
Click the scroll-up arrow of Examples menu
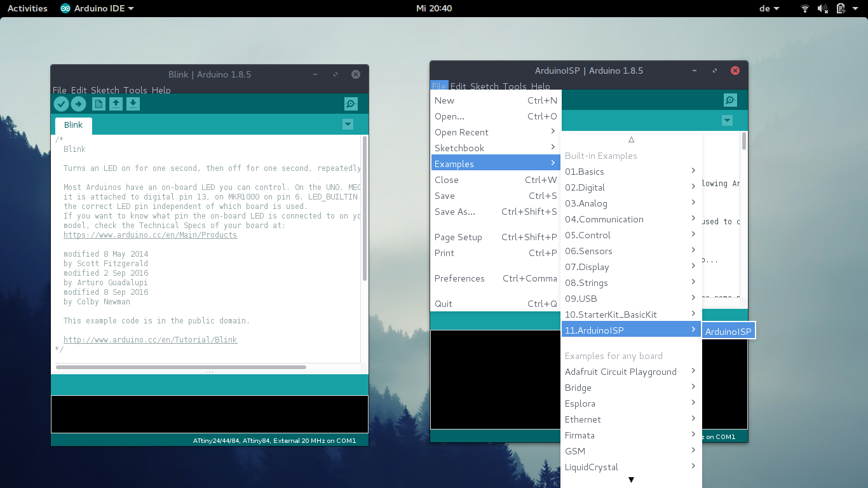[x=631, y=139]
